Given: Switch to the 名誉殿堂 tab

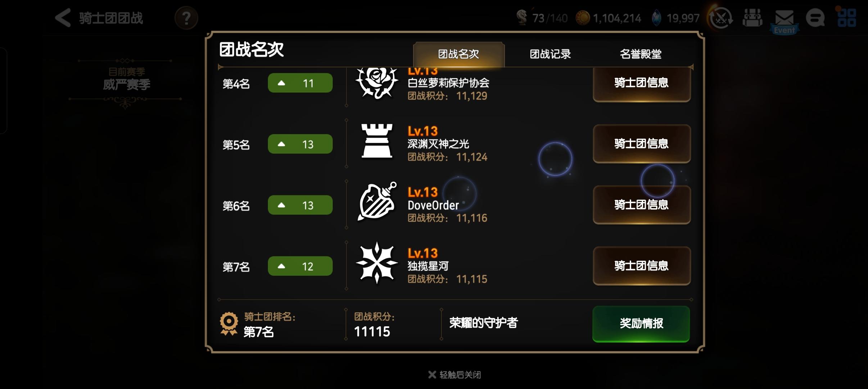Looking at the screenshot, I should click(641, 54).
